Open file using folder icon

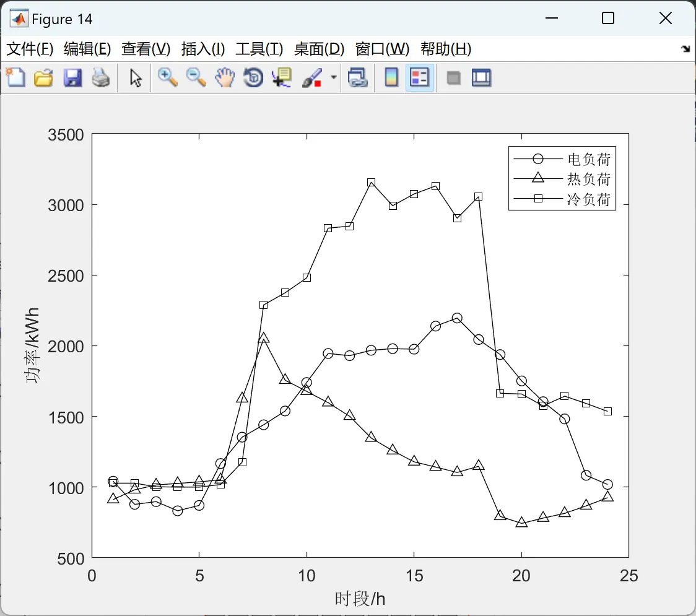(43, 77)
